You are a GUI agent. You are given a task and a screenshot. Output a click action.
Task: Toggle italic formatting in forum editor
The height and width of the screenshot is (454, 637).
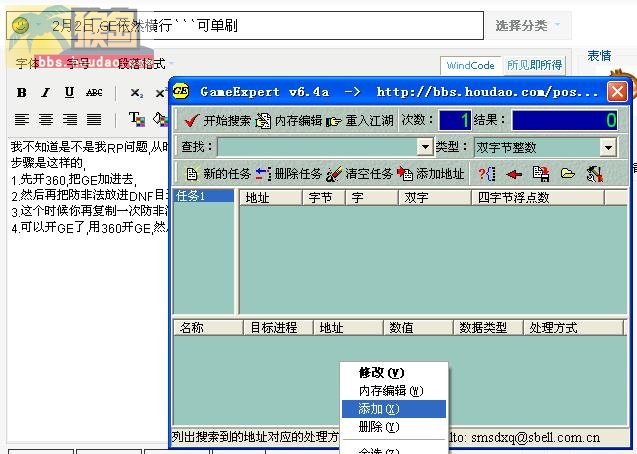pyautogui.click(x=46, y=93)
